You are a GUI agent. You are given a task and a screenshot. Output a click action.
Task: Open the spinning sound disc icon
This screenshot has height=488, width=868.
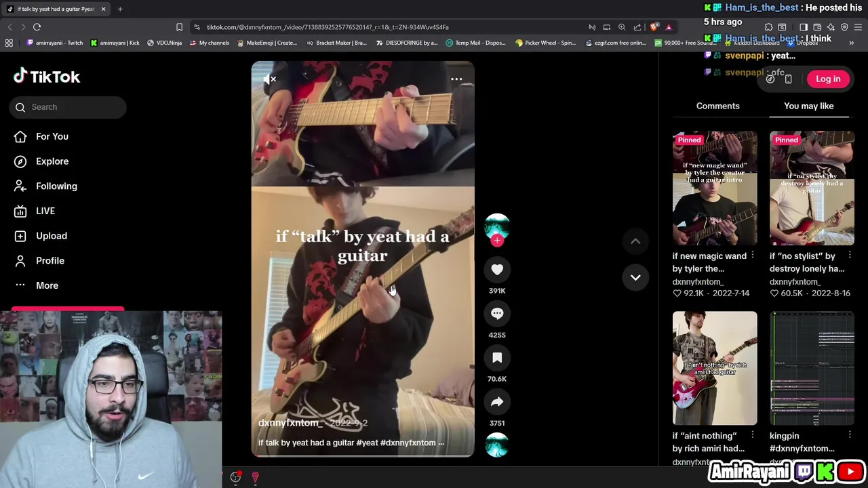[x=497, y=445]
